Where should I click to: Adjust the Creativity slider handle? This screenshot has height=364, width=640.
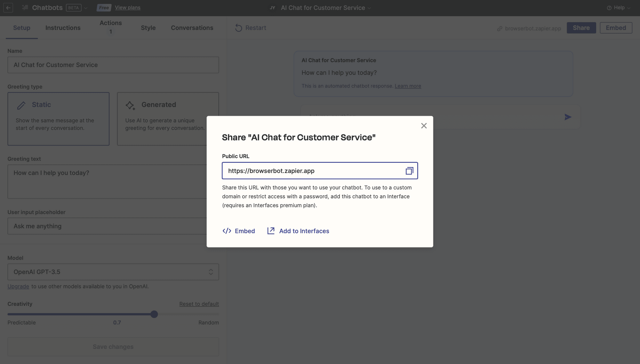point(154,314)
